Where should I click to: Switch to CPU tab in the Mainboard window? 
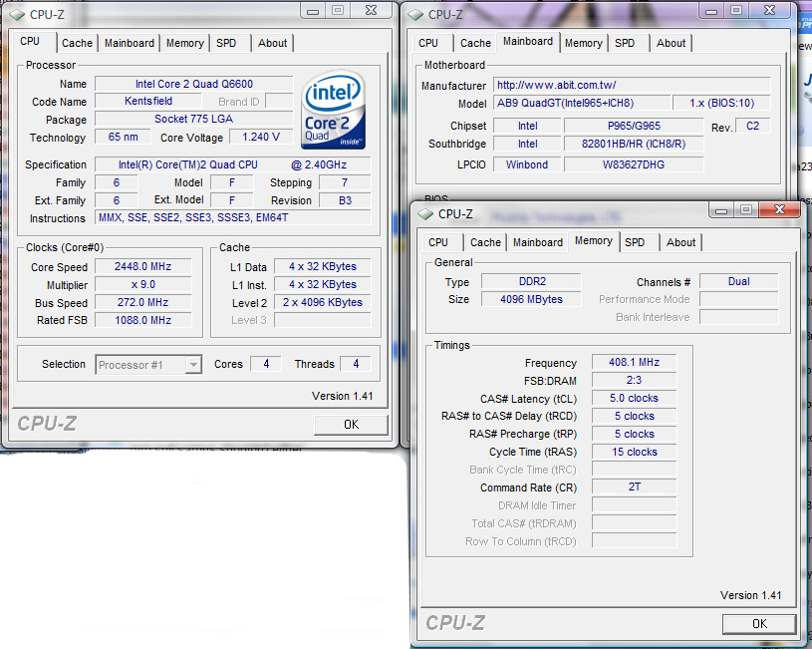[428, 43]
